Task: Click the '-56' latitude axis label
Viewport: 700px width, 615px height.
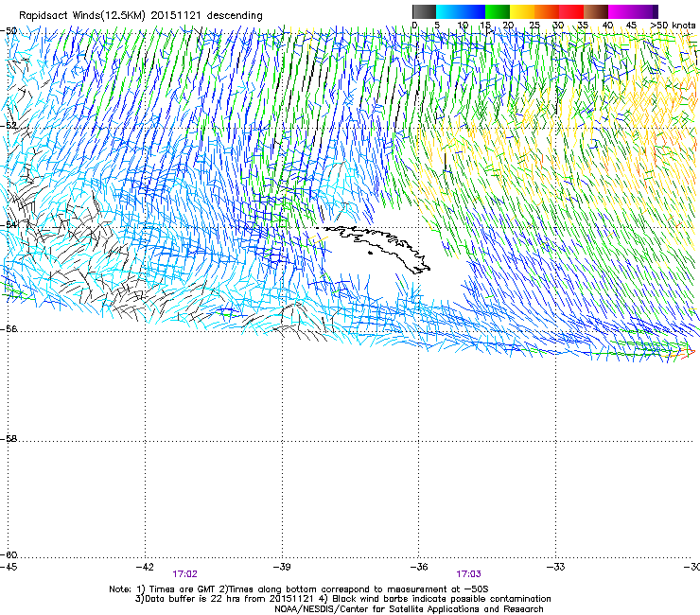Action: [9, 329]
